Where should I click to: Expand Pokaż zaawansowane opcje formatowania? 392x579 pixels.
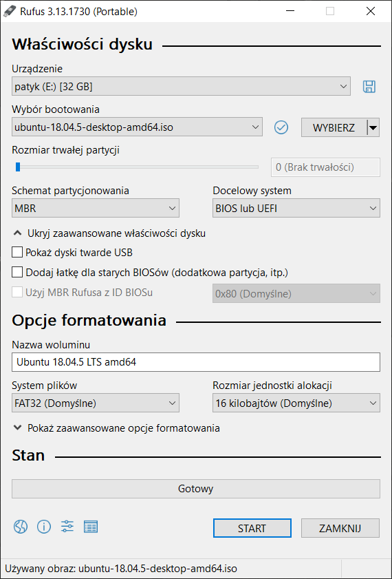[116, 428]
